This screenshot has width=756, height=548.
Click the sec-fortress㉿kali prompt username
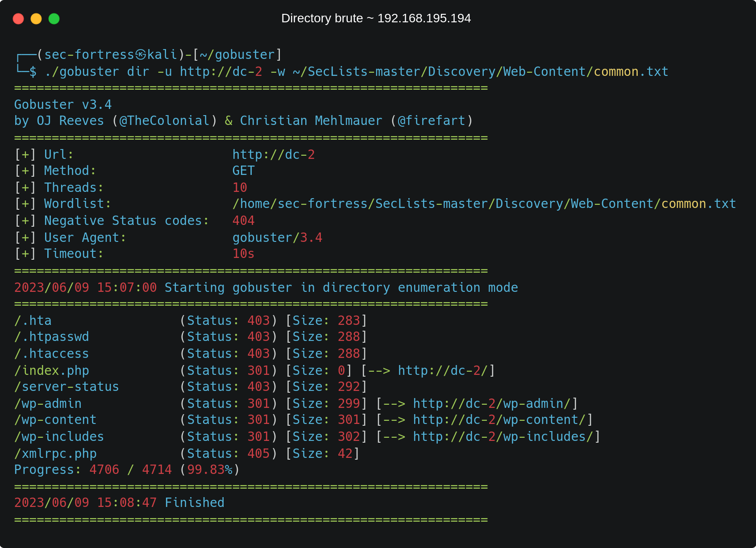(x=111, y=54)
